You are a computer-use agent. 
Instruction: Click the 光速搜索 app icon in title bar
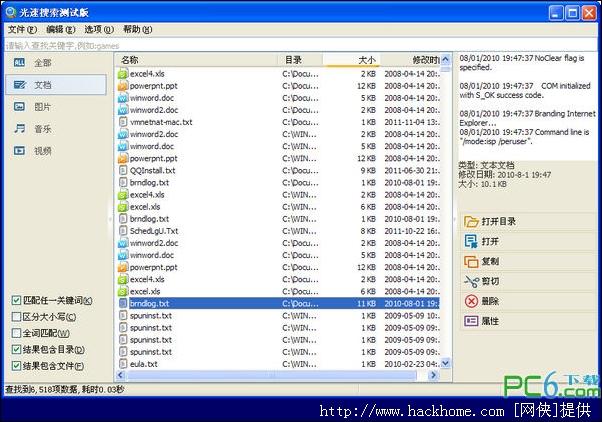click(10, 12)
